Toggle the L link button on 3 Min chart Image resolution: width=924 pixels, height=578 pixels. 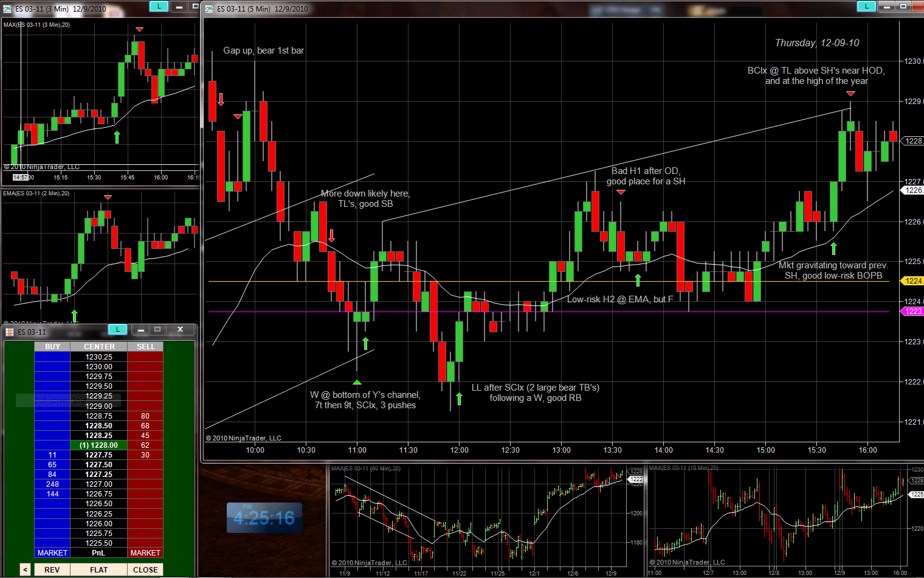[159, 6]
